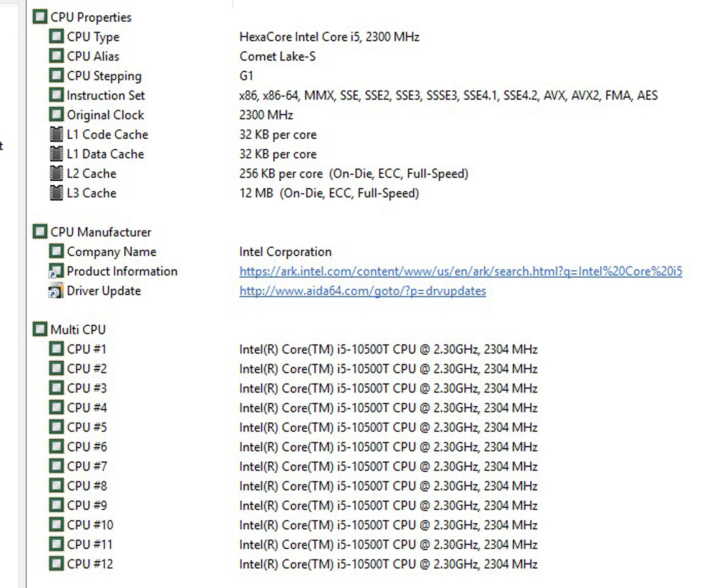Click the Driver Update shortcut icon
Screen dimensions: 707x588
56,290
